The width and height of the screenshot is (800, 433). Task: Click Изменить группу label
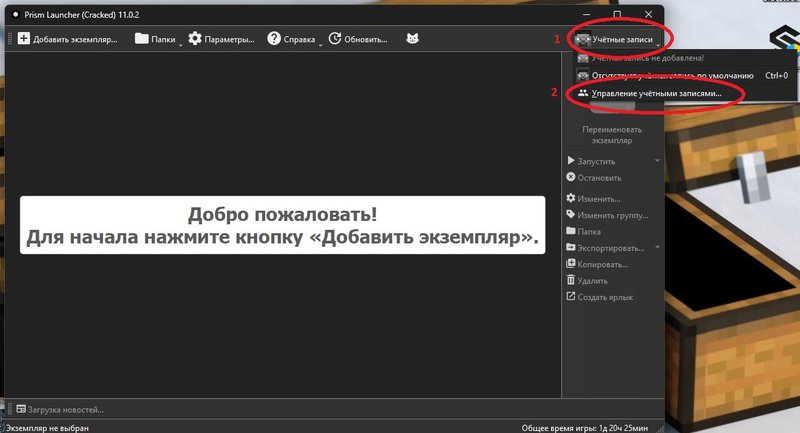[x=613, y=215]
